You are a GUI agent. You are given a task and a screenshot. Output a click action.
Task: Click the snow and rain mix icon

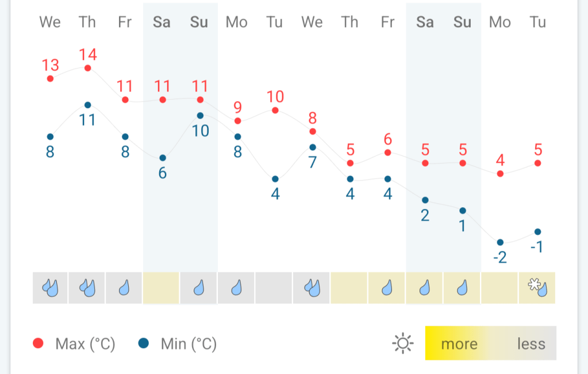(538, 287)
